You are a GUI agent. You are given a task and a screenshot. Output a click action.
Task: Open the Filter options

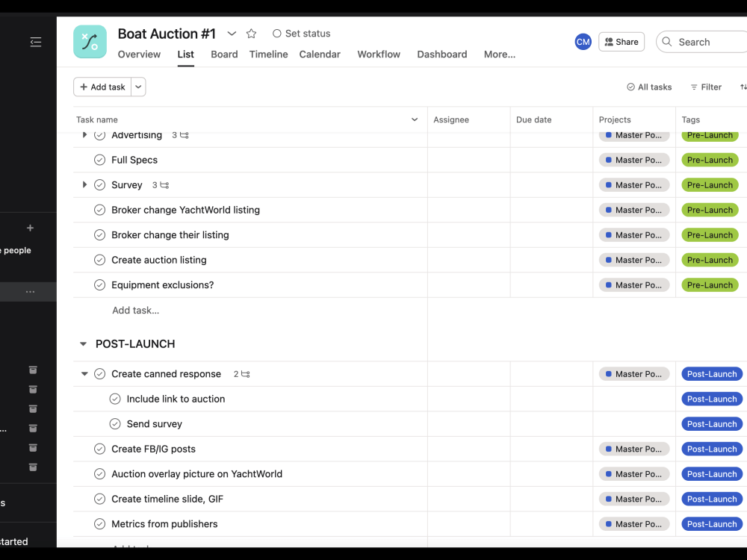(705, 87)
